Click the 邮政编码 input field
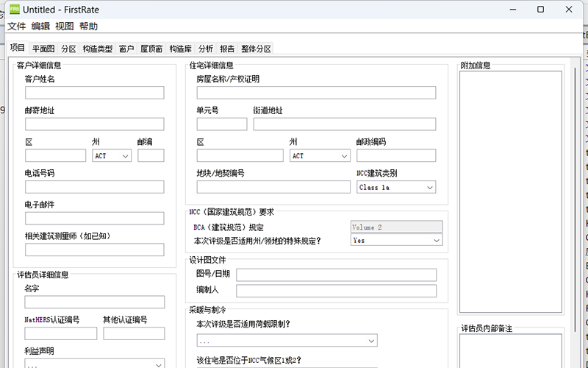Image resolution: width=588 pixels, height=368 pixels. tap(396, 156)
